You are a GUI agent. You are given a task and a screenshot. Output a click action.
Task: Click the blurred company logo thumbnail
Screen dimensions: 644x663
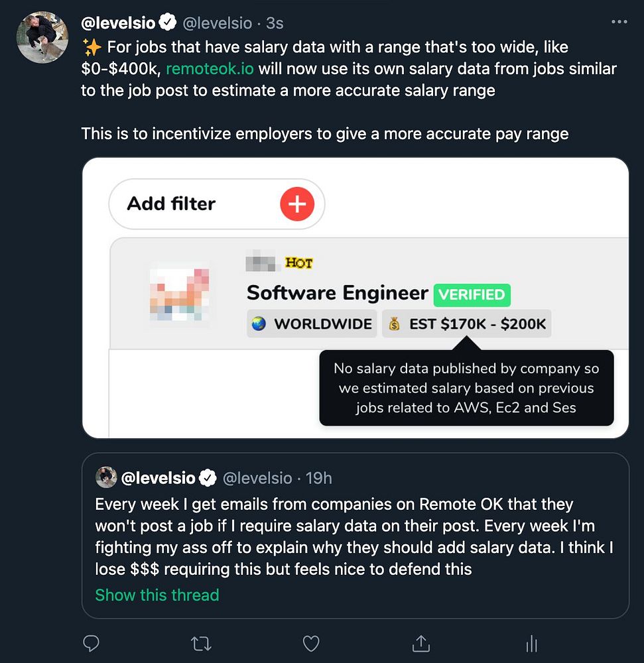[x=179, y=291]
